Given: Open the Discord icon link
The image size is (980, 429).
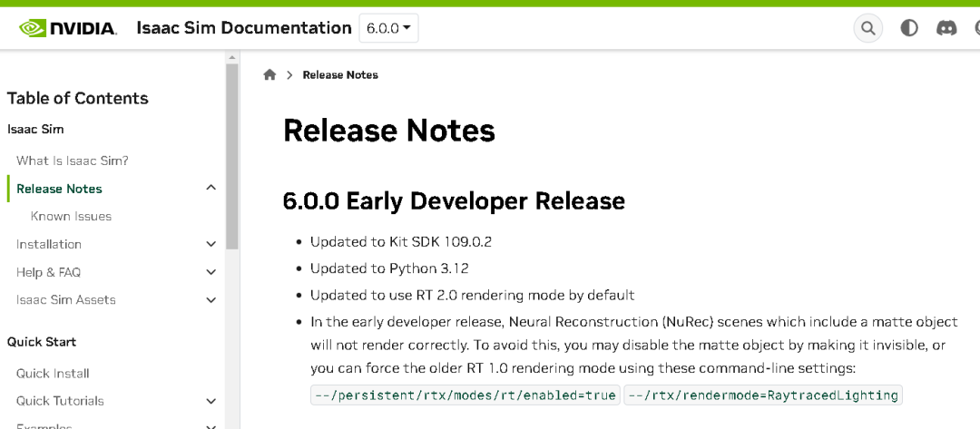Looking at the screenshot, I should pyautogui.click(x=946, y=28).
